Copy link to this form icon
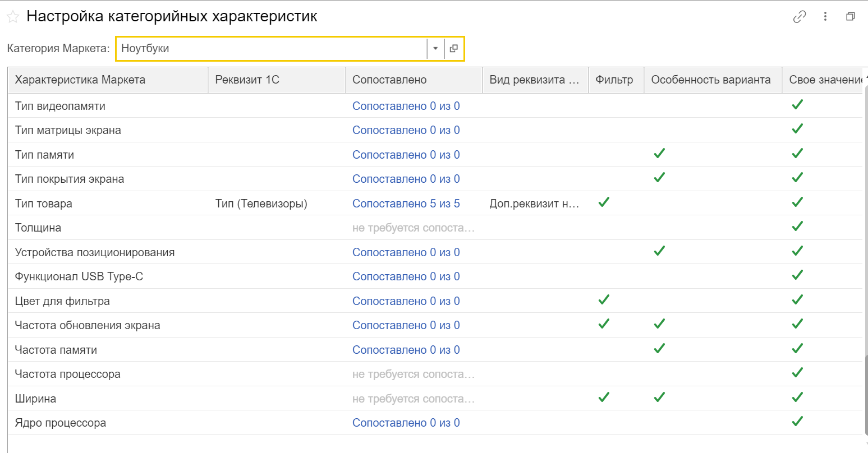 pos(800,17)
